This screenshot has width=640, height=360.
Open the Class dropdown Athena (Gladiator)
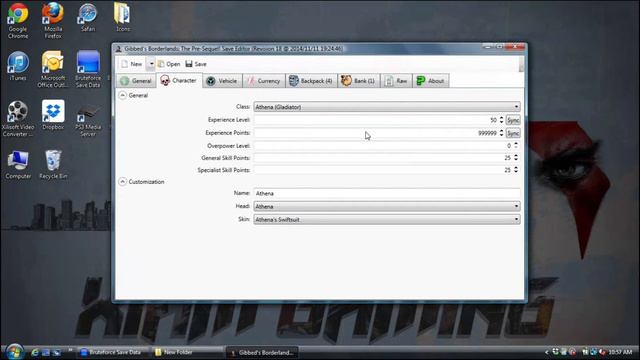[387, 107]
